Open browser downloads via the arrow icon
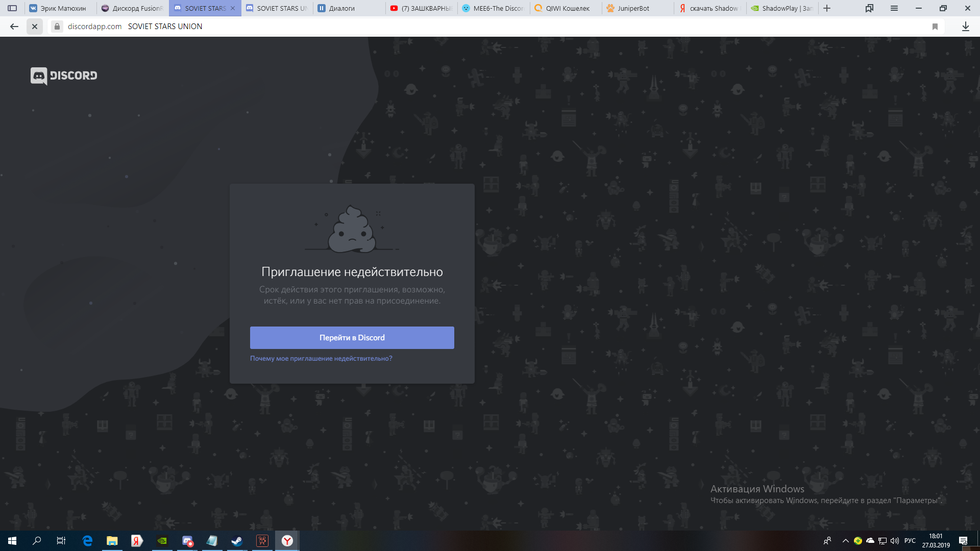 pos(965,27)
